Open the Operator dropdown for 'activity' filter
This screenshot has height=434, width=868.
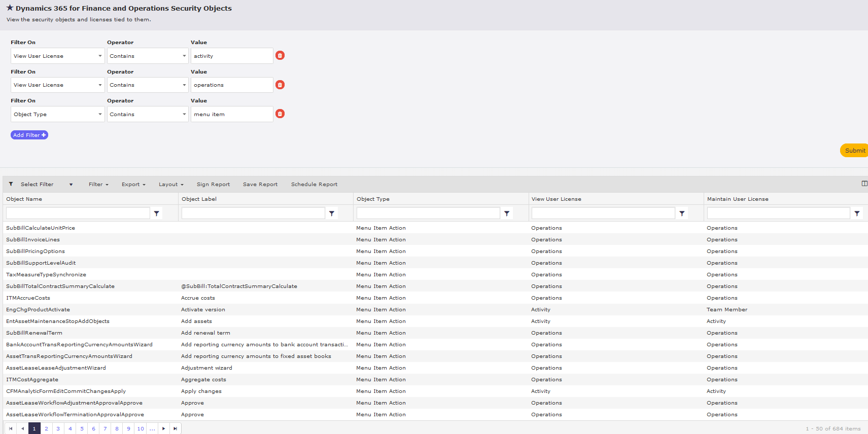(x=148, y=56)
